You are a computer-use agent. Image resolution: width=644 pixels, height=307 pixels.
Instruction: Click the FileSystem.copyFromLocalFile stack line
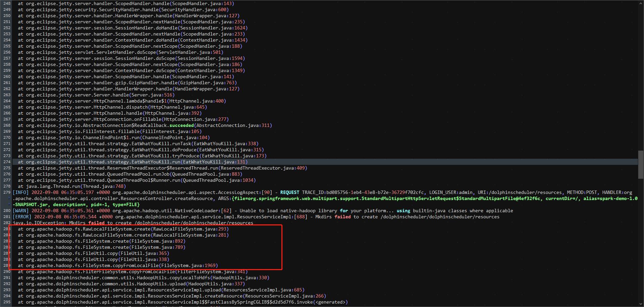click(x=118, y=265)
